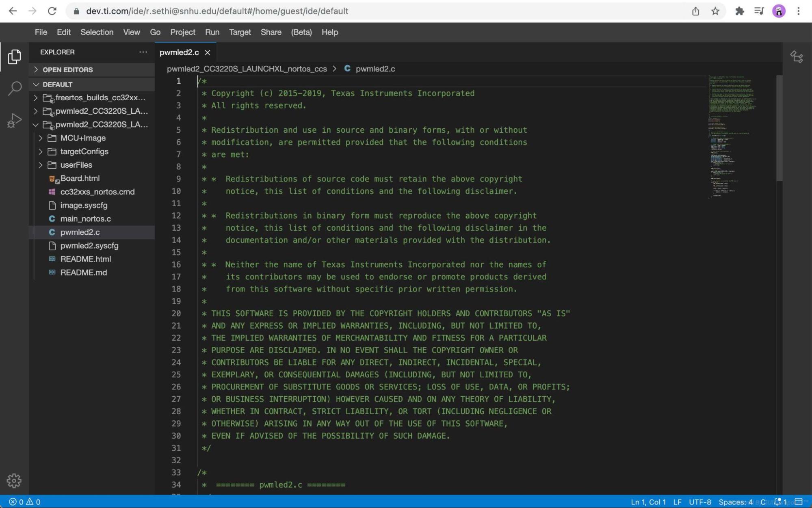Screen dimensions: 812x508
Task: Open main_nortos.c in the explorer
Action: pos(85,219)
